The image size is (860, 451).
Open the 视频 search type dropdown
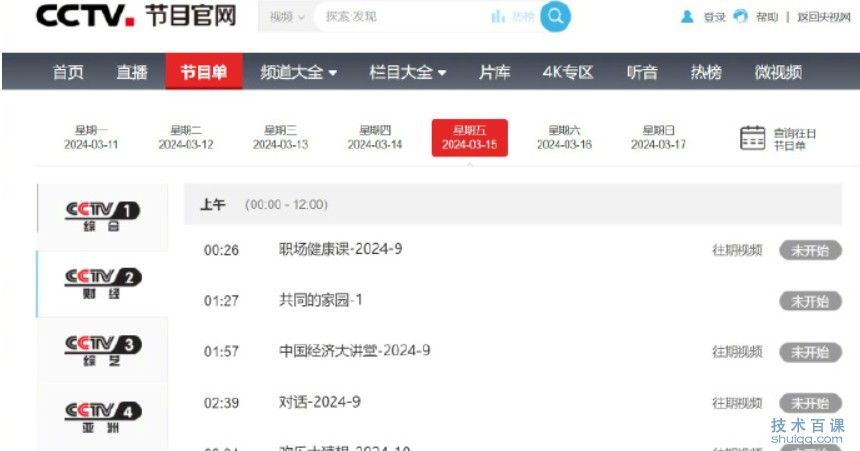coord(286,17)
